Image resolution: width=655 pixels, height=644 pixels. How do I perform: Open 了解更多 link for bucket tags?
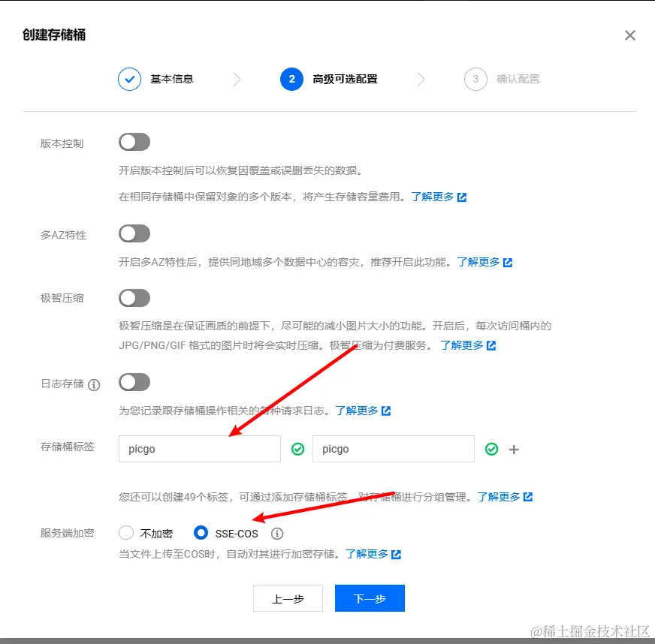point(499,497)
